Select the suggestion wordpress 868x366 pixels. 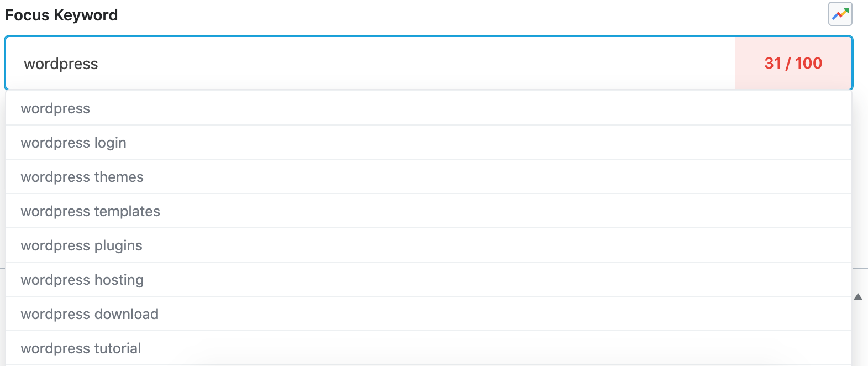click(x=55, y=108)
